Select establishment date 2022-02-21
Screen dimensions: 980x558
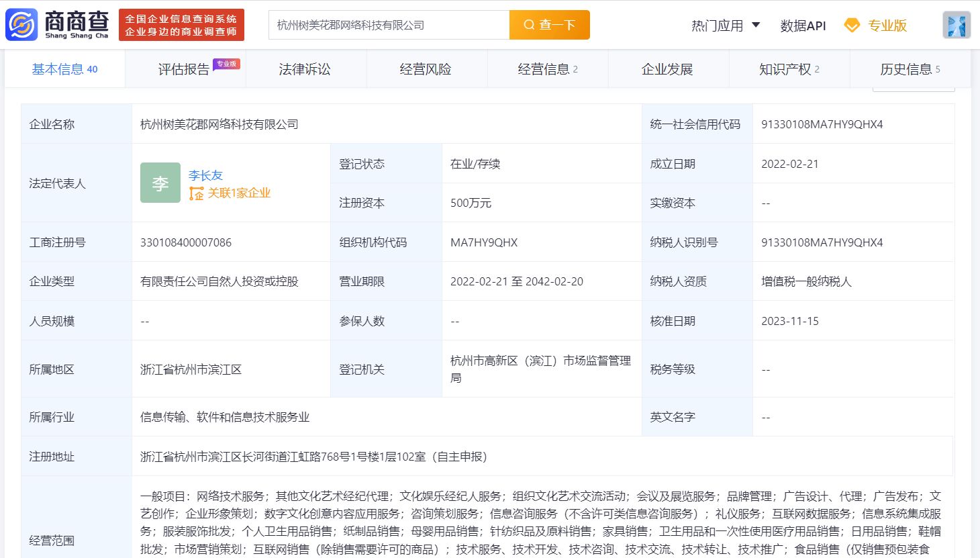click(x=790, y=164)
